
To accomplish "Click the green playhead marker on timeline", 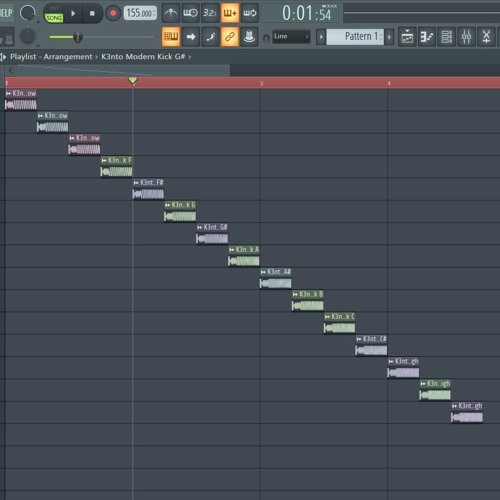I will point(133,80).
